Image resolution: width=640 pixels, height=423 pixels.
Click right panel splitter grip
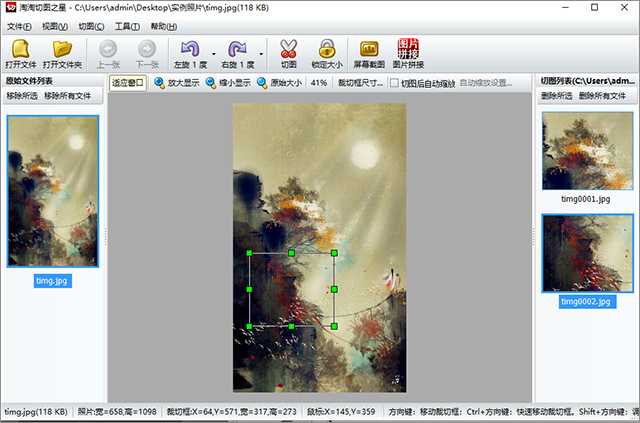(533, 237)
